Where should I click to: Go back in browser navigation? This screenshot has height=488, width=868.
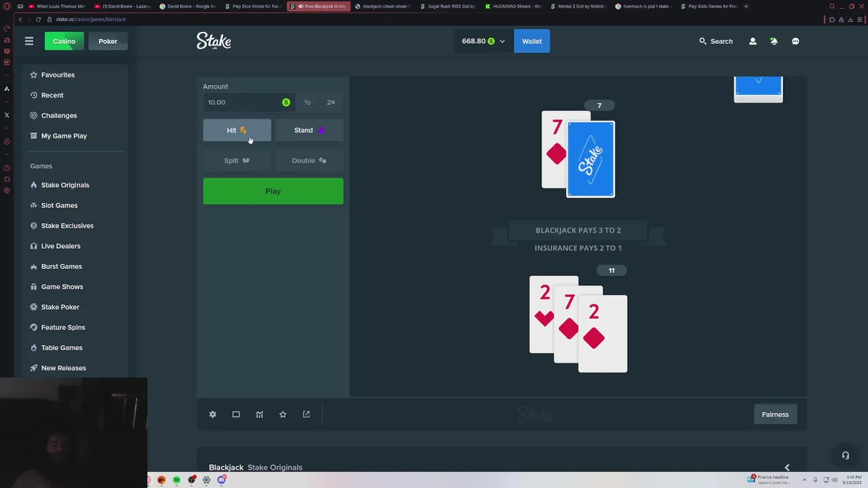pyautogui.click(x=20, y=19)
